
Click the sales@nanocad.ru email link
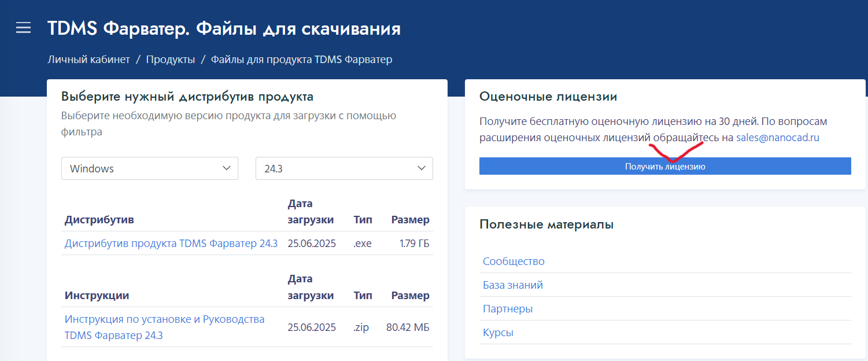tap(777, 138)
